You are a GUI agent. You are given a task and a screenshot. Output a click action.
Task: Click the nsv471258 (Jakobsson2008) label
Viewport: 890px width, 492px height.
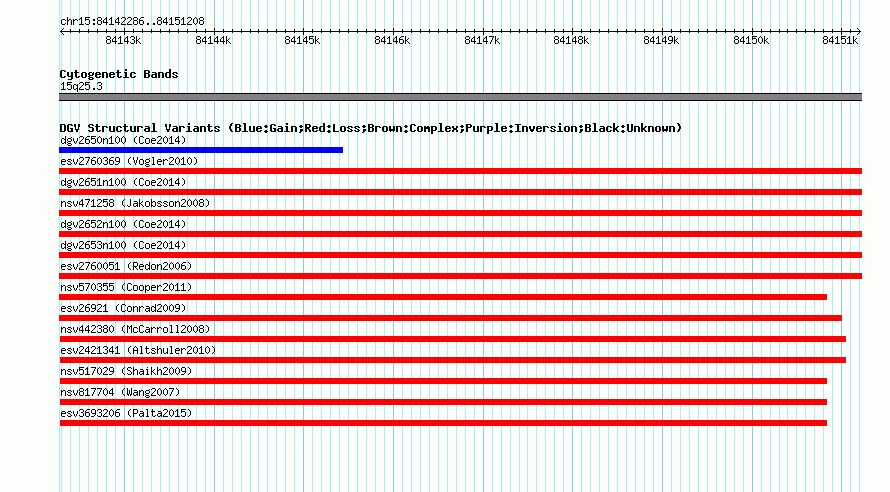(135, 203)
